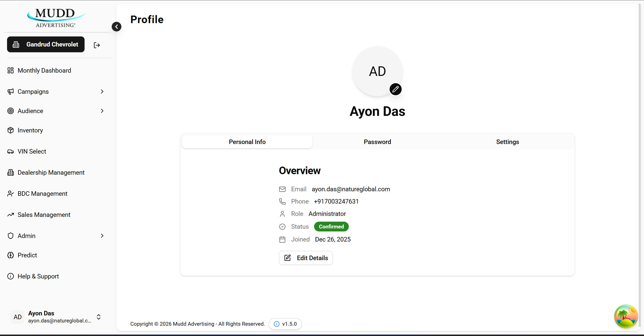Click the Status check badge icon

[282, 227]
